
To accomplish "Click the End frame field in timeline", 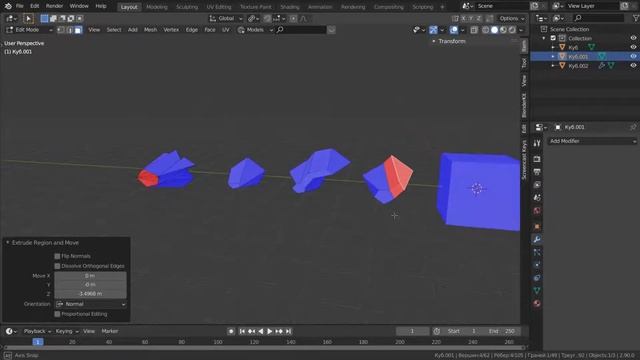I will click(x=503, y=331).
